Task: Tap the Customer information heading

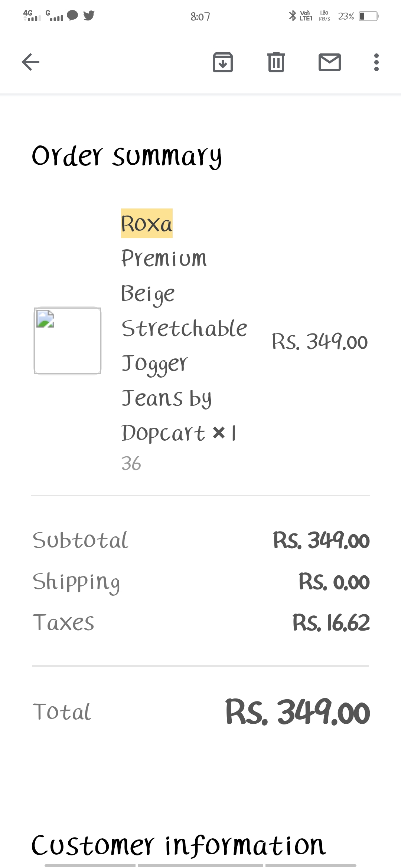Action: (x=178, y=845)
